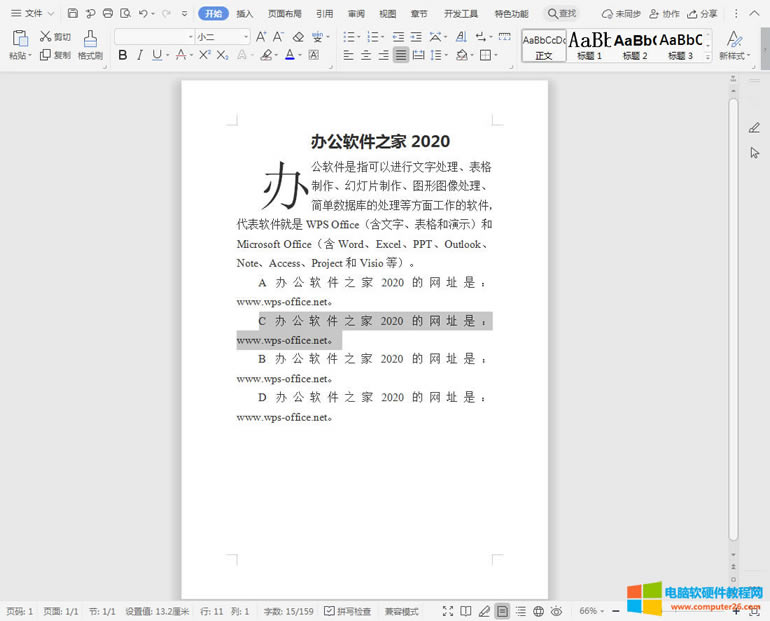Click the pen tool in right sidebar
The width and height of the screenshot is (770, 621).
coord(754,128)
